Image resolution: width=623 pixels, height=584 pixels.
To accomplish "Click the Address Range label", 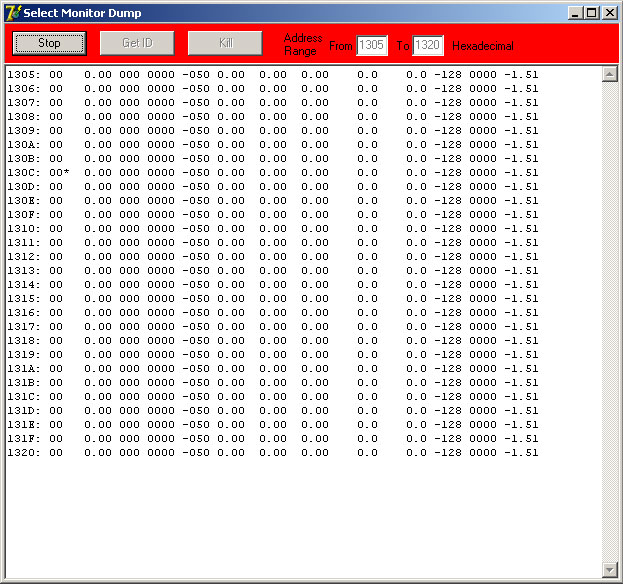I will pyautogui.click(x=303, y=44).
